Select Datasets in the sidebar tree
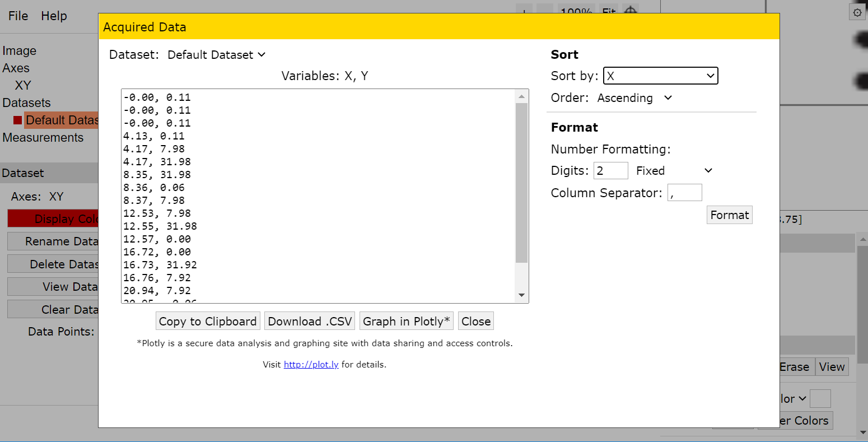Image resolution: width=868 pixels, height=442 pixels. [x=26, y=103]
